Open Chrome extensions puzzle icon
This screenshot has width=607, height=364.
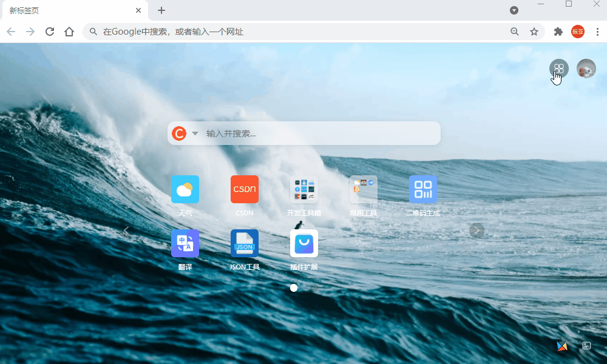[x=557, y=31]
